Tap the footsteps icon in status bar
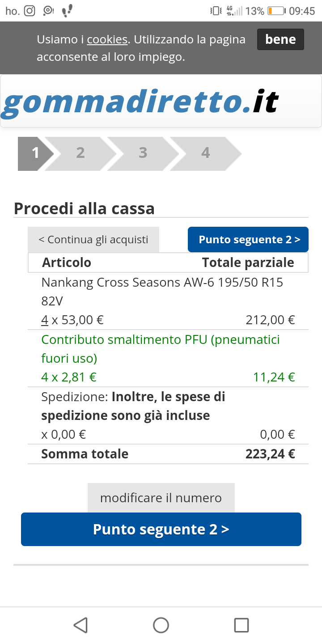Image resolution: width=322 pixels, height=644 pixels. (67, 11)
